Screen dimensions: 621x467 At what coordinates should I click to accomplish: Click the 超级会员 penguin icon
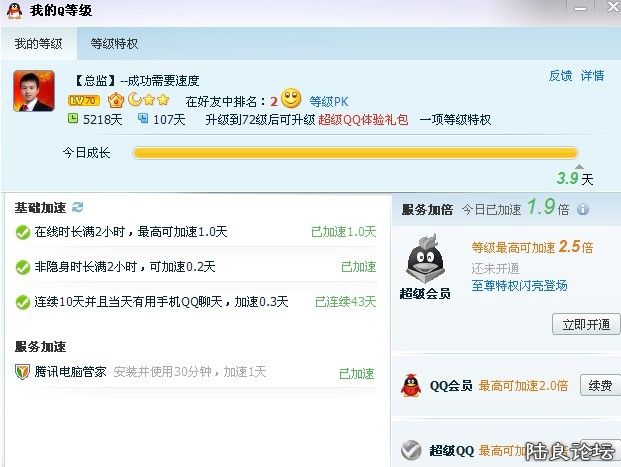[425, 258]
